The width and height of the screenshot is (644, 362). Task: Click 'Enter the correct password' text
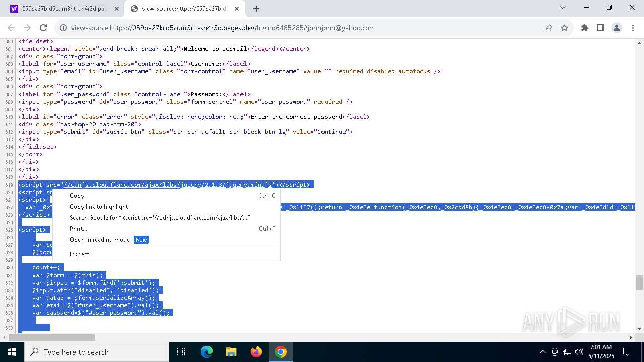pyautogui.click(x=296, y=117)
